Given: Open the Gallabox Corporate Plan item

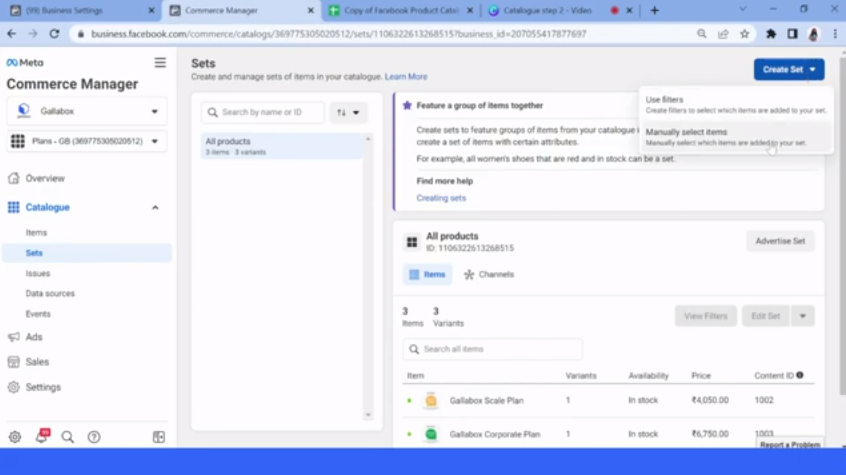Looking at the screenshot, I should tap(495, 434).
